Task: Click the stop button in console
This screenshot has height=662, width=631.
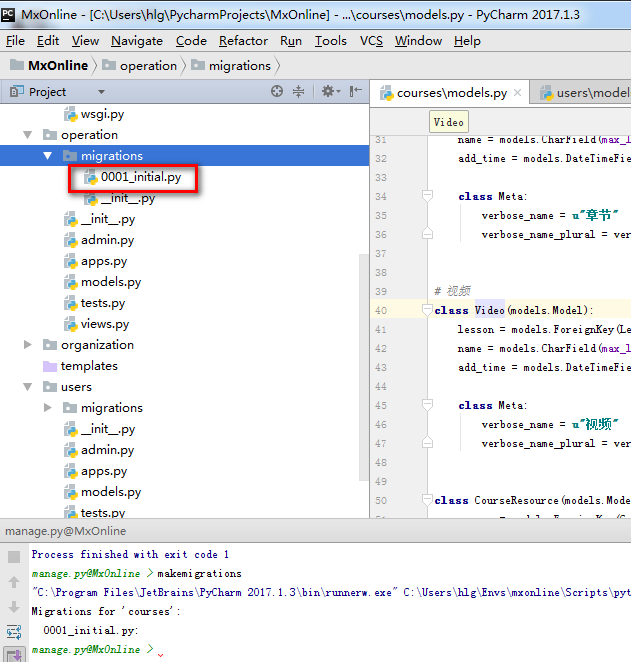Action: 14,557
